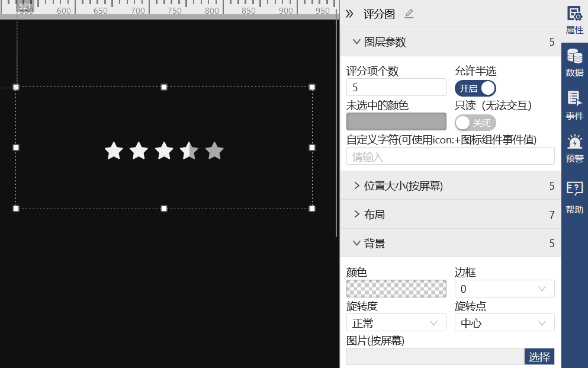Open the 未选中的颜色 color swatch
This screenshot has width=588, height=368.
point(396,121)
